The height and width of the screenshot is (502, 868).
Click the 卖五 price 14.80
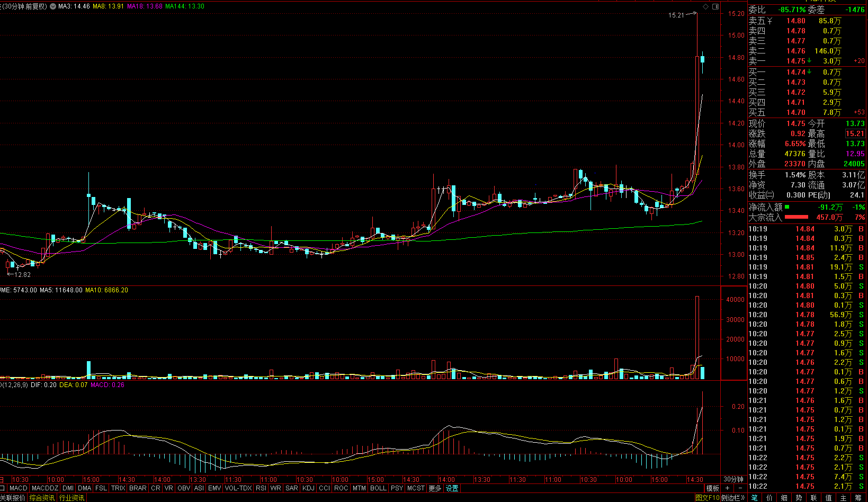(x=796, y=21)
